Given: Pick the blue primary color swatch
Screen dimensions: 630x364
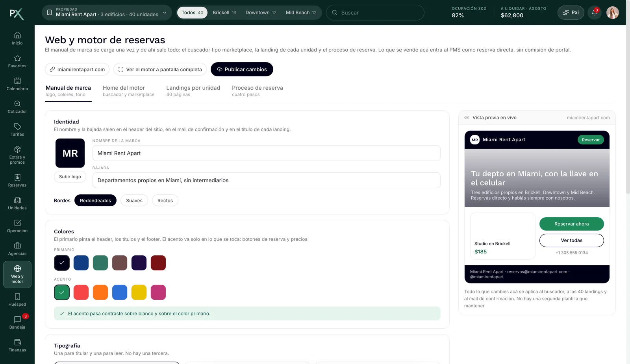Looking at the screenshot, I should coord(81,263).
